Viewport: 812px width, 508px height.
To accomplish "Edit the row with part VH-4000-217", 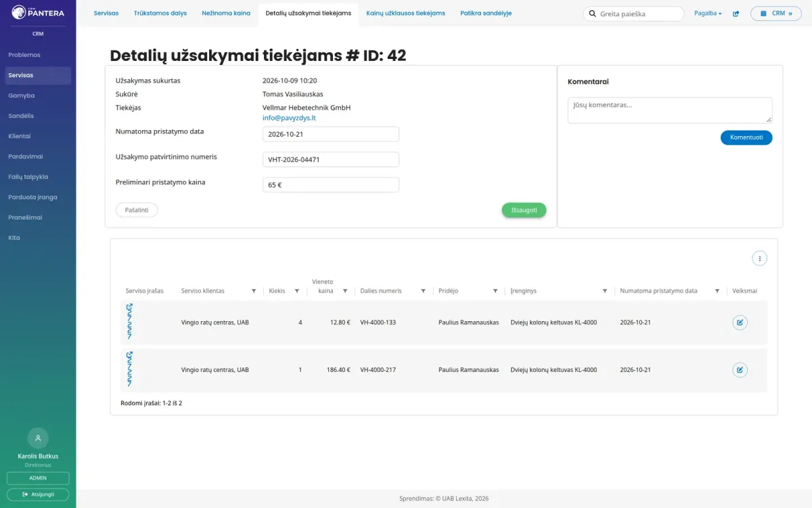I will [x=740, y=370].
